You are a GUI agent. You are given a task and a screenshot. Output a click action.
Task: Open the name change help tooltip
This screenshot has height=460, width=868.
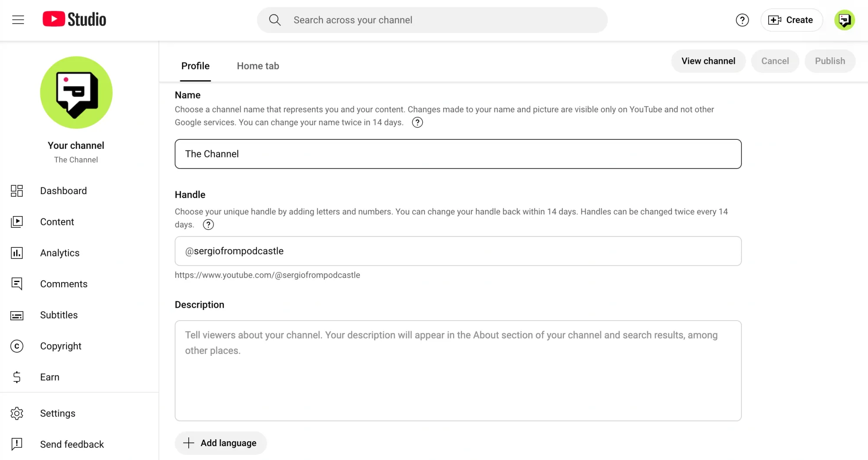click(x=417, y=122)
